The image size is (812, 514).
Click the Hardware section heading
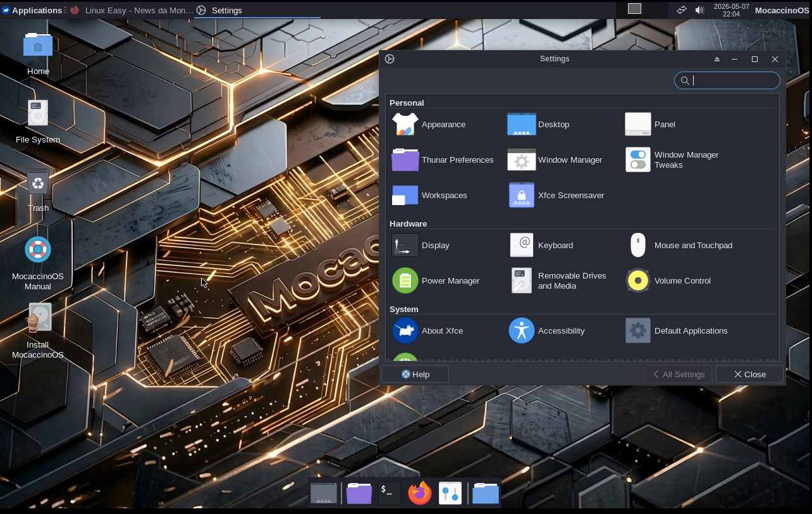point(408,223)
